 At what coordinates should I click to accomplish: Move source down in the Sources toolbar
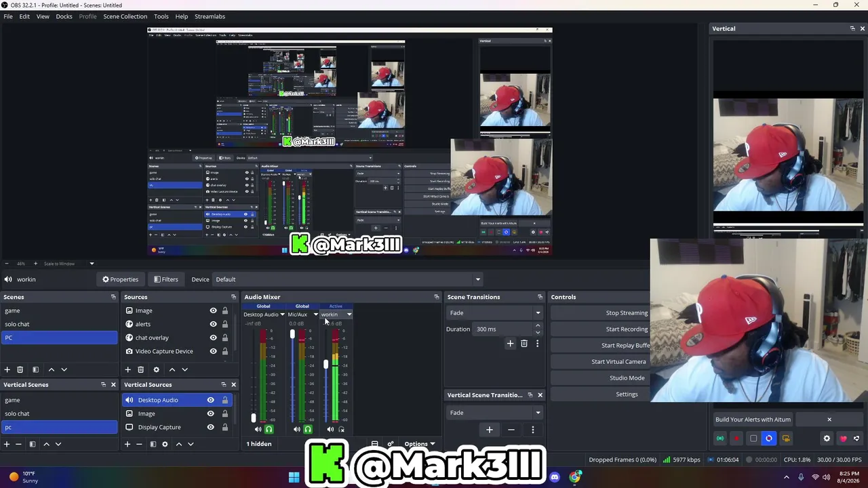click(184, 369)
